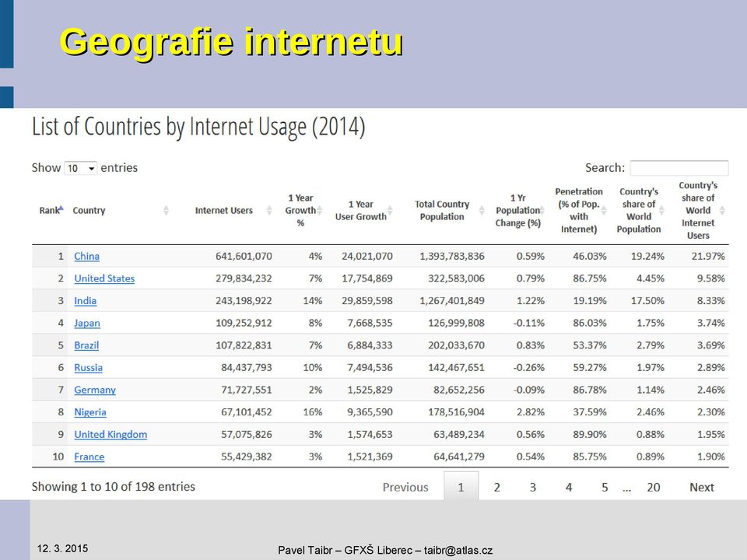
Task: Select Russia's population change -0.26%
Action: [x=529, y=368]
